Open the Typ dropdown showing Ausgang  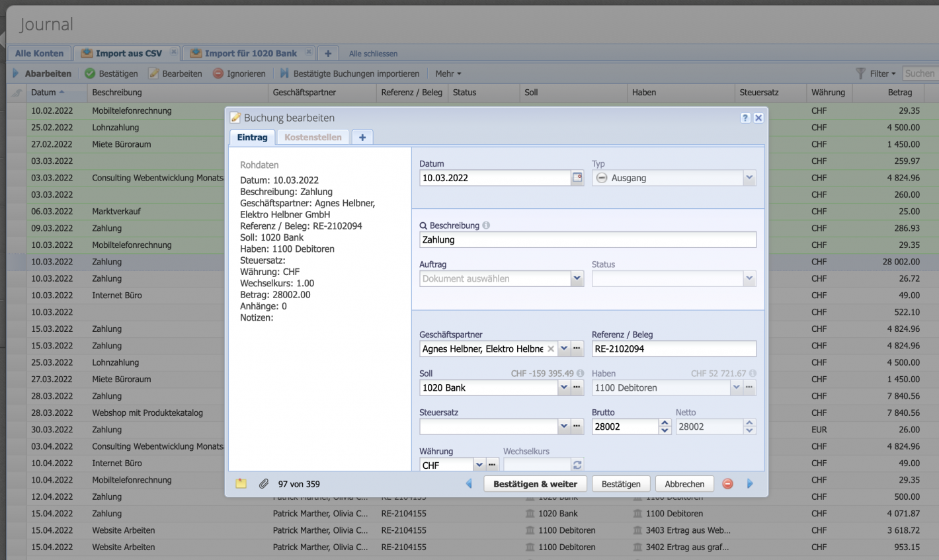coord(749,177)
